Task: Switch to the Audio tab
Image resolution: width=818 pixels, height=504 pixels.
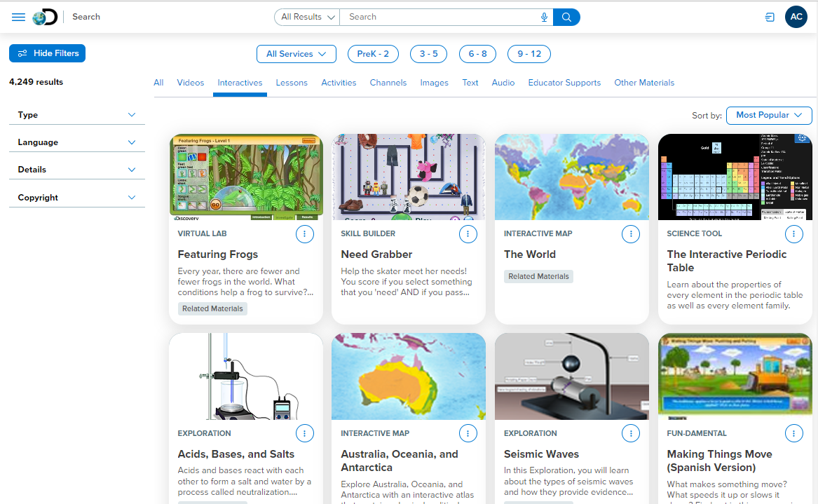Action: click(x=503, y=83)
